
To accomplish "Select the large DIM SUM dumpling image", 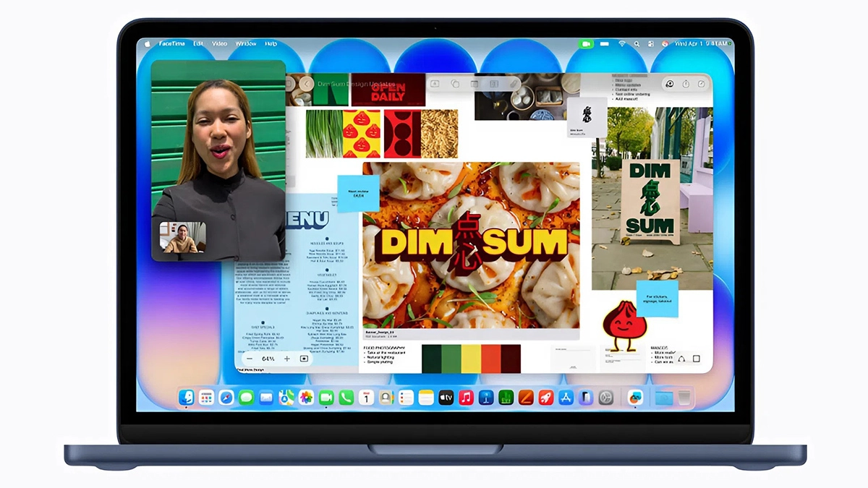I will (471, 244).
